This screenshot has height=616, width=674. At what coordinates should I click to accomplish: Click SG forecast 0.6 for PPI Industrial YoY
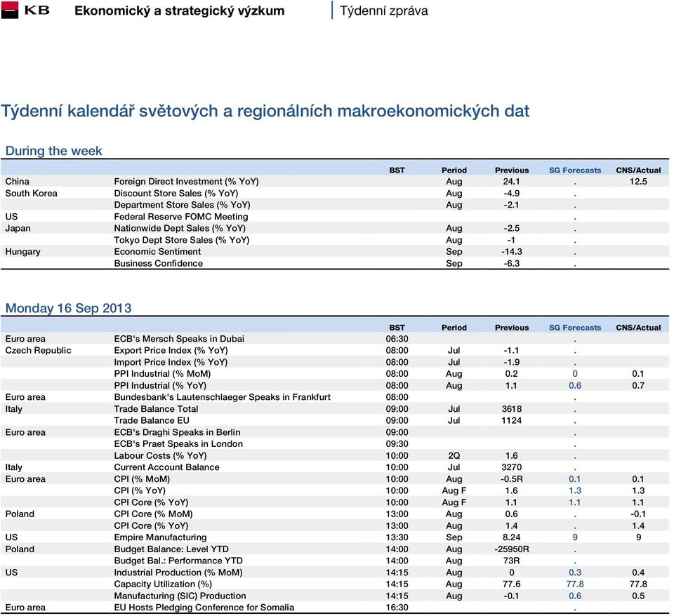(x=575, y=385)
